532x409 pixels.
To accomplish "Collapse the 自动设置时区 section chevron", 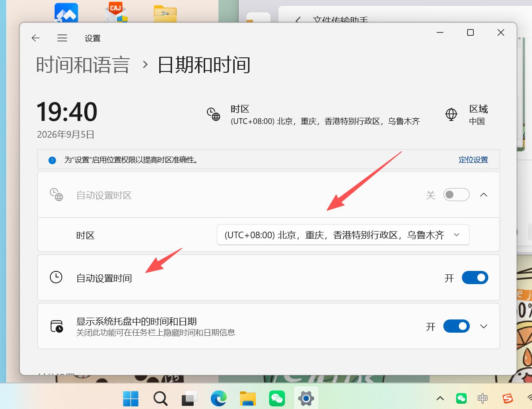I will [x=484, y=195].
